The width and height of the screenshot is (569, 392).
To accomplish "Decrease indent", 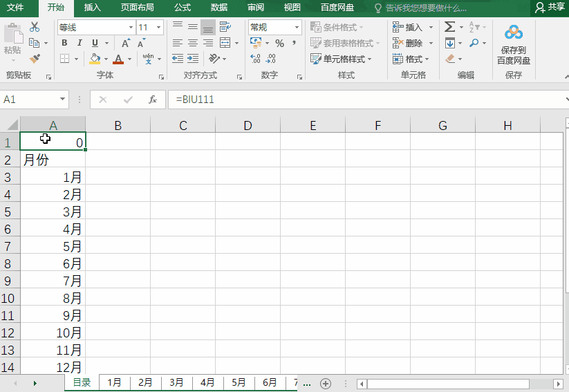I will click(178, 59).
